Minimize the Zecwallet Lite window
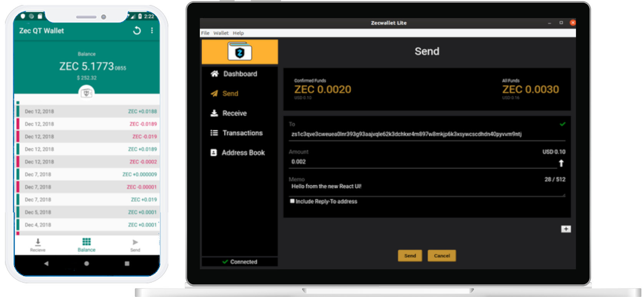This screenshot has width=644, height=297. 549,23
